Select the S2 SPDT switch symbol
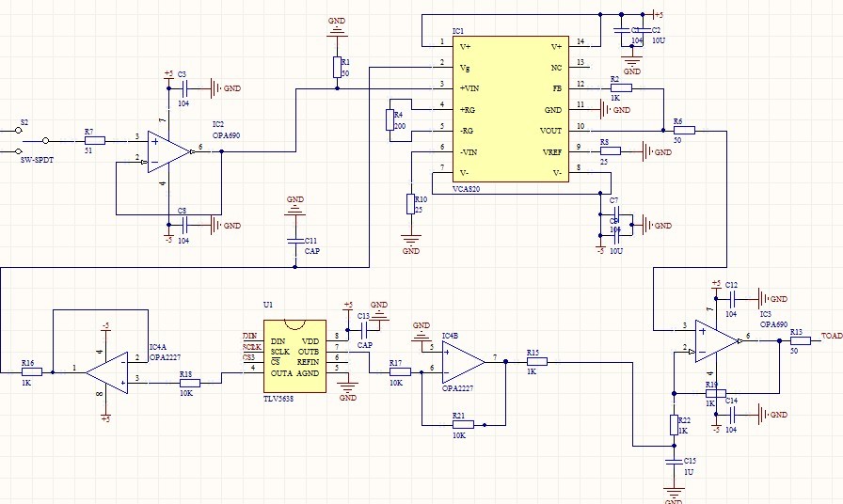 tap(25, 141)
